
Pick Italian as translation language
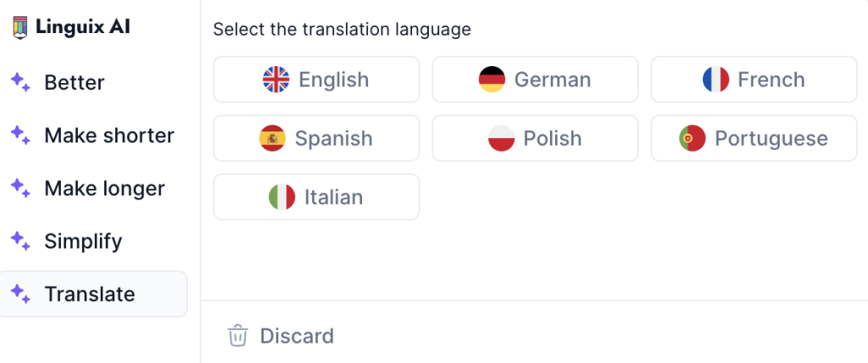coord(317,197)
